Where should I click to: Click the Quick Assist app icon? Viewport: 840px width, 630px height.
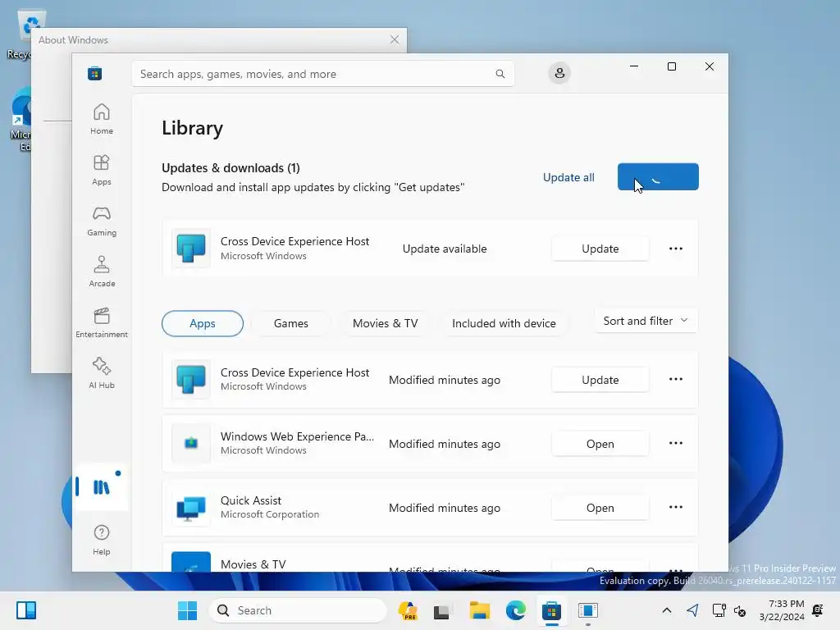coord(190,507)
